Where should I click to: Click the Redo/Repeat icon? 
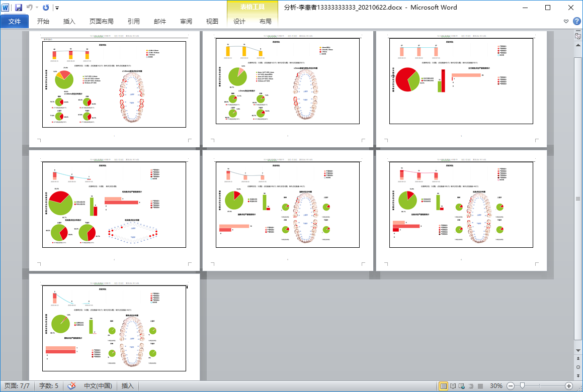[x=46, y=8]
